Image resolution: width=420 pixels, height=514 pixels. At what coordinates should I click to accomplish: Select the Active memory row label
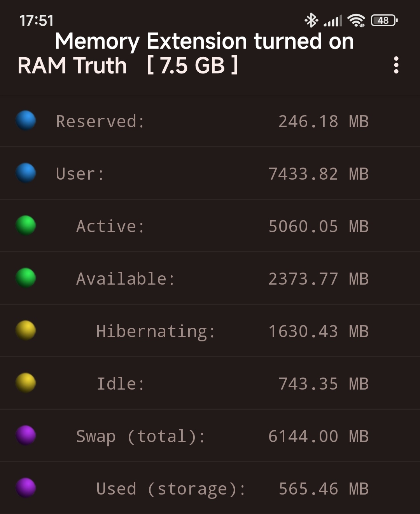(110, 226)
